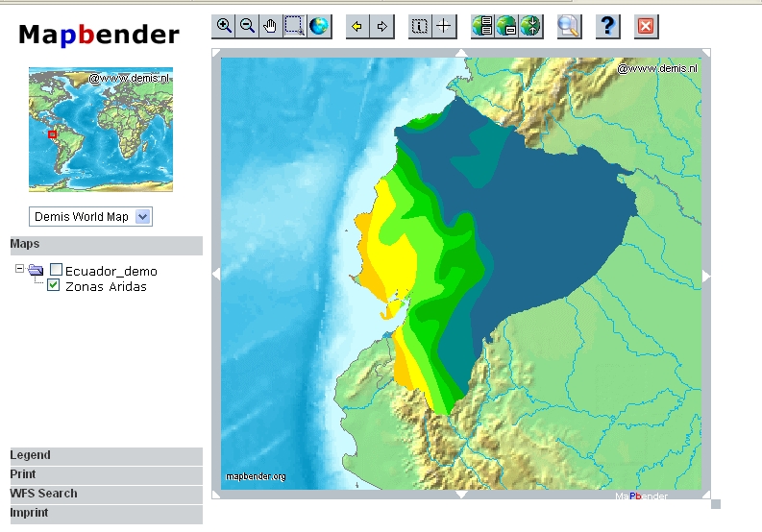Click the globe full extent icon
This screenshot has height=532, width=762.
click(319, 26)
